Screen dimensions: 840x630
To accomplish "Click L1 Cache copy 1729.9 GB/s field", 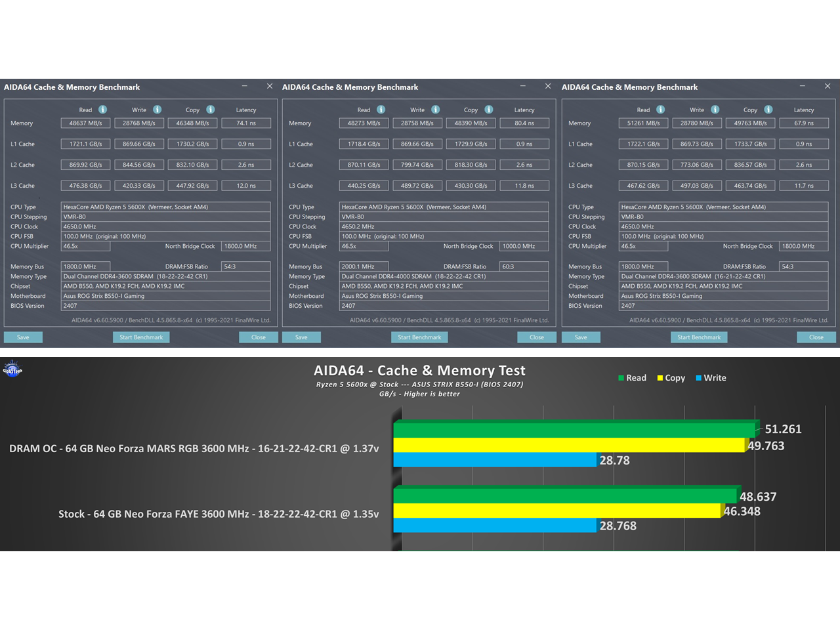I will pos(471,144).
